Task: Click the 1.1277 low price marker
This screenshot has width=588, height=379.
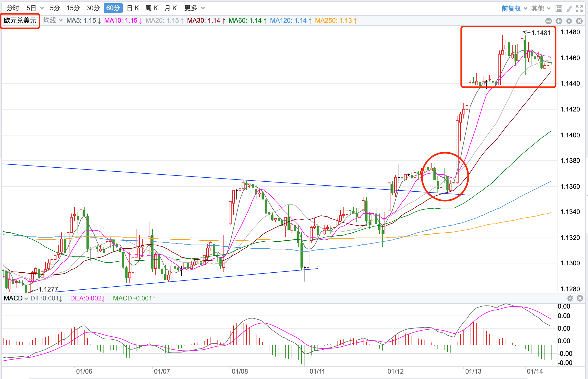Action: (48, 289)
